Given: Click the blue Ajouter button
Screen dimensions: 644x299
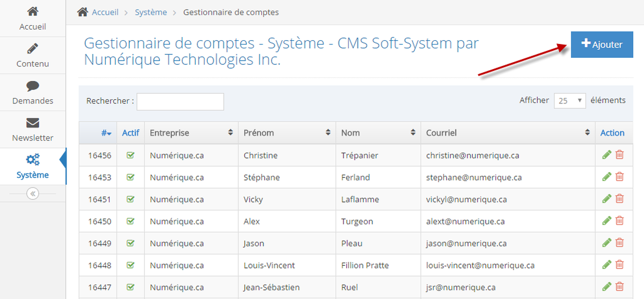Looking at the screenshot, I should coord(602,44).
